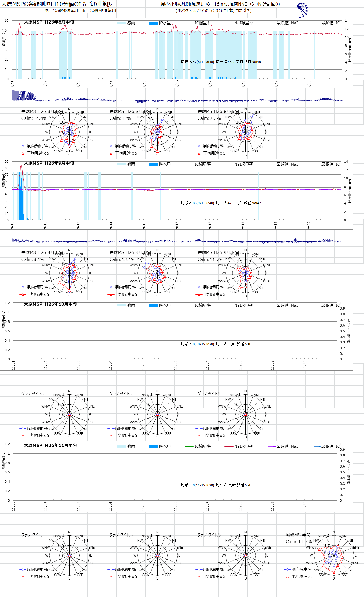Click 平均風速 x 5 legend of 9月下旬 radar
This screenshot has width=364, height=597.
pyautogui.click(x=210, y=294)
